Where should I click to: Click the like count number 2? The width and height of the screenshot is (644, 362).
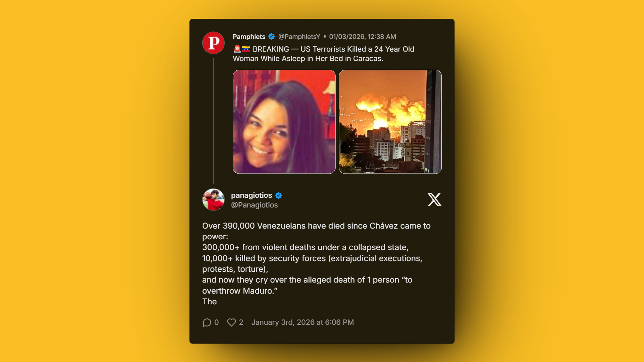[x=241, y=322]
